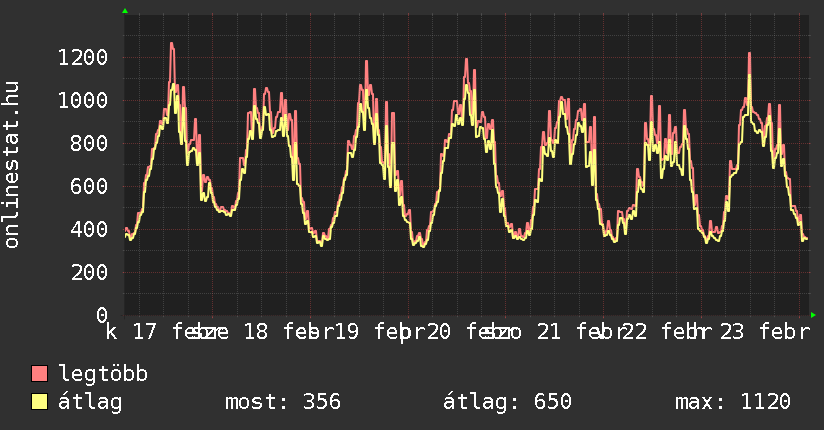Click the "most: 356" current value
The image size is (824, 430).
click(x=283, y=402)
